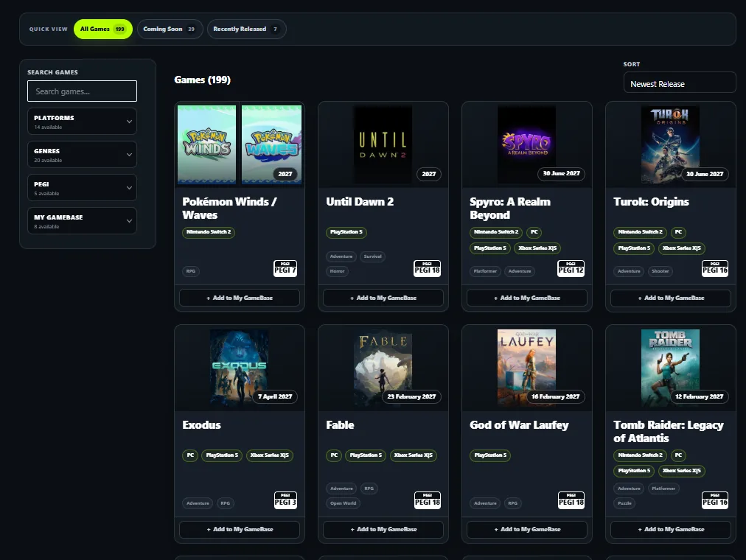Add God of War Laufey to My GameBase

click(x=526, y=529)
